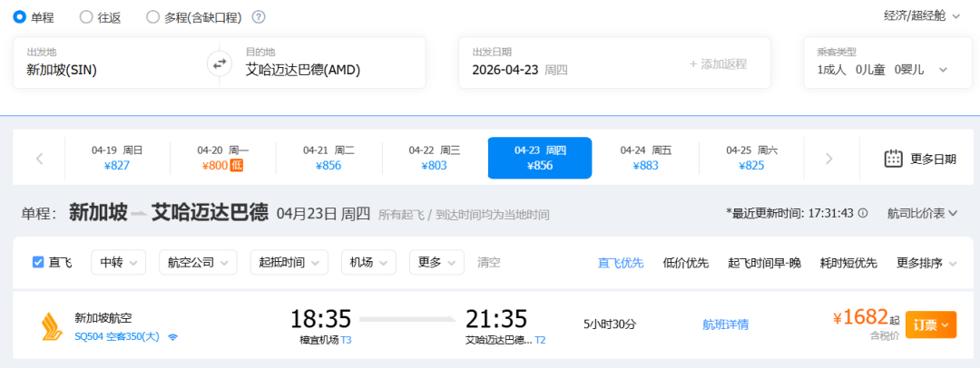The width and height of the screenshot is (980, 368).
Task: Click the WiFi icon next to SQ504
Action: 172,337
